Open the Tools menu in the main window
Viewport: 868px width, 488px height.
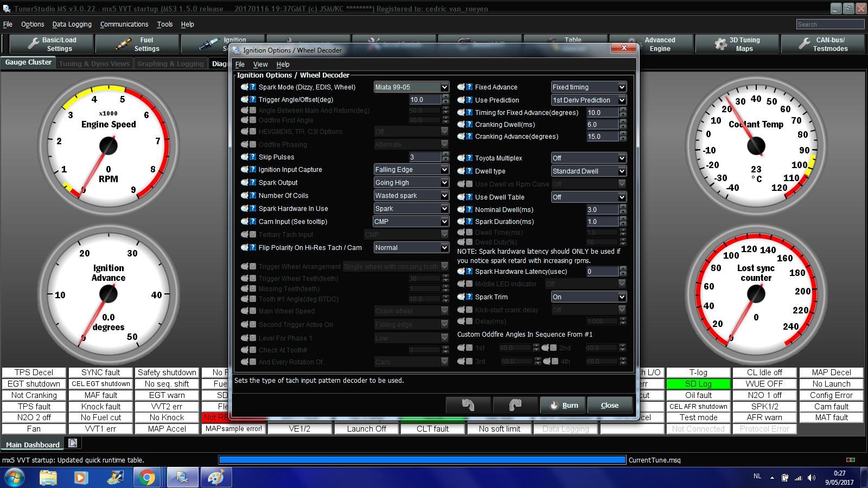[165, 24]
